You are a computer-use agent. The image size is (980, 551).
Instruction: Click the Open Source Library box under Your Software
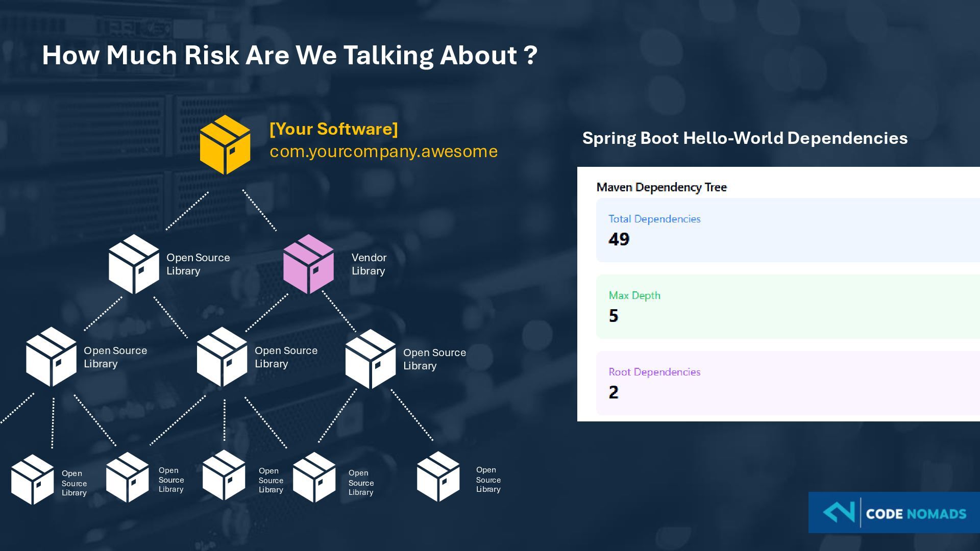[x=134, y=264]
